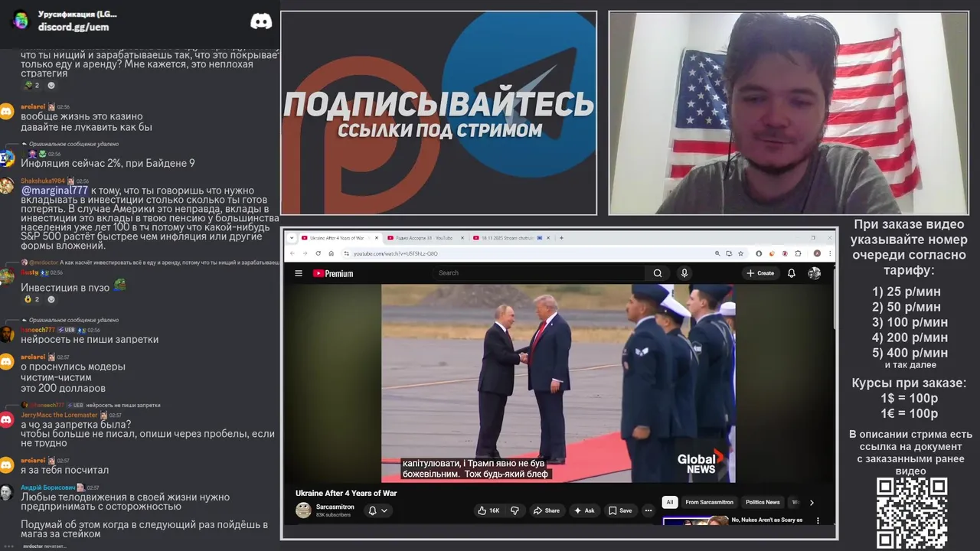Image resolution: width=980 pixels, height=551 pixels.
Task: Switch to the Радио Ассорти 31 tab
Action: (424, 238)
